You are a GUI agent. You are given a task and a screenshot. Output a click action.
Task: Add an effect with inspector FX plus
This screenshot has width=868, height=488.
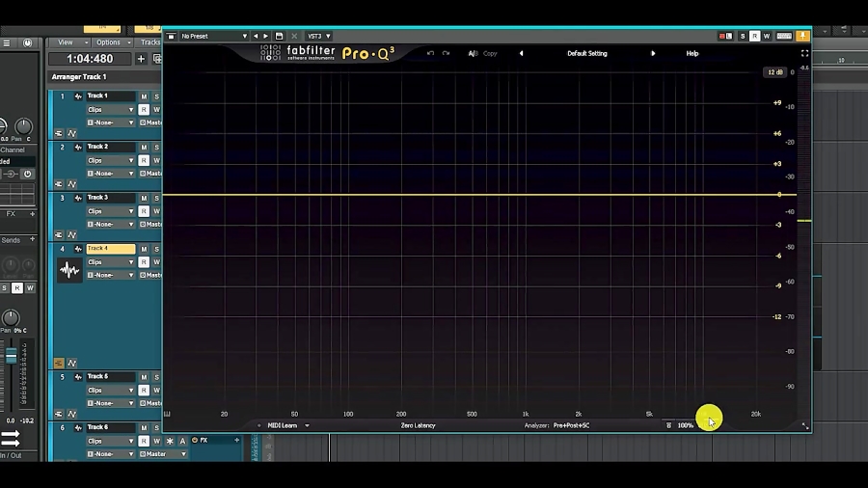(32, 213)
